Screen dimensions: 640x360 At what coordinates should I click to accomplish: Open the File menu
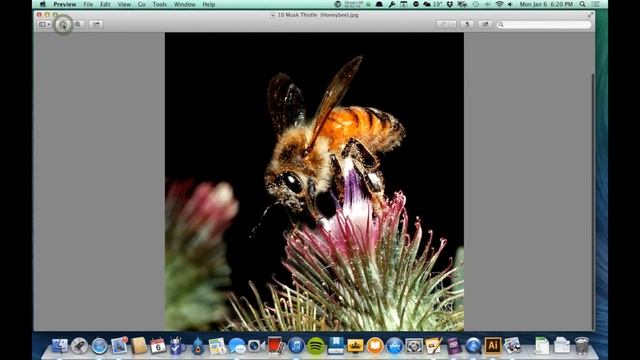[x=88, y=4]
